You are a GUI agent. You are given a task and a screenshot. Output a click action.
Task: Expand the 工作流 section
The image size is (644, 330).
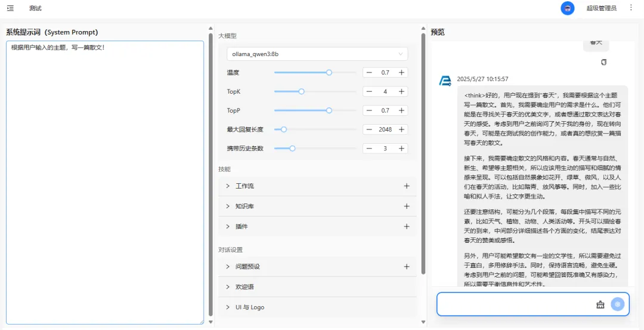pyautogui.click(x=244, y=186)
